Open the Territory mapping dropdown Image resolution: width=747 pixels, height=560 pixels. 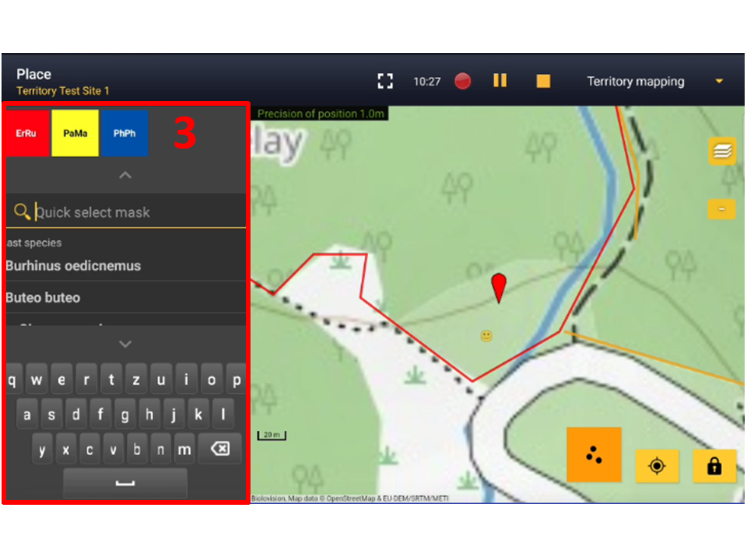click(x=719, y=82)
